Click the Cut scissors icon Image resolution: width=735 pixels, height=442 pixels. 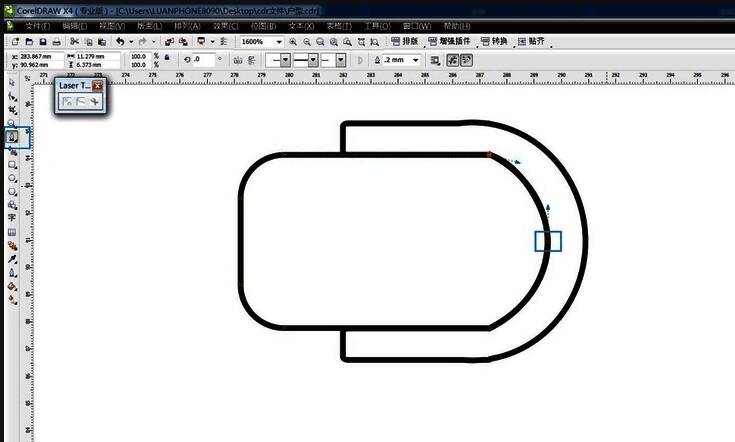(74, 42)
